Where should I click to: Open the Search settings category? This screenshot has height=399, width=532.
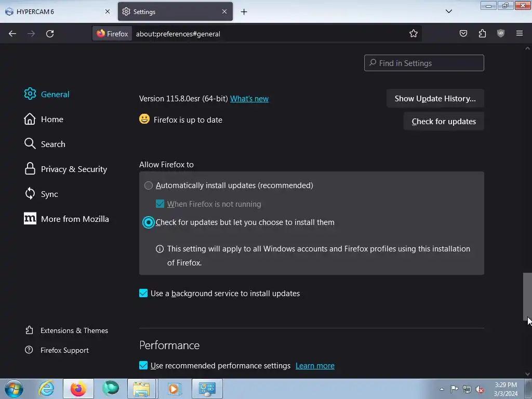click(x=45, y=144)
